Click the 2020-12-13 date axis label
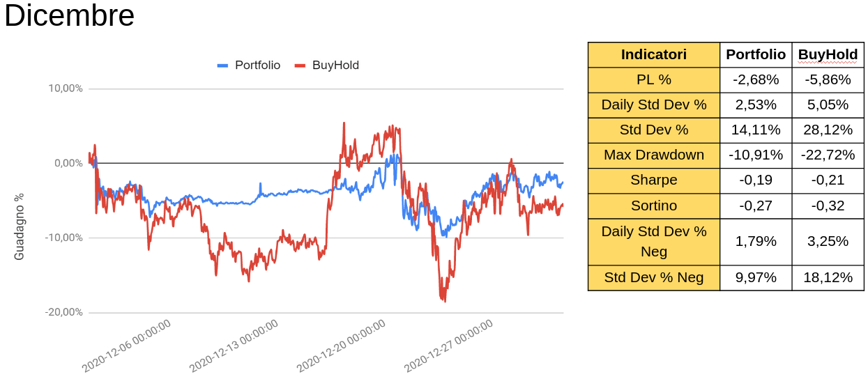868x379 pixels. (234, 345)
